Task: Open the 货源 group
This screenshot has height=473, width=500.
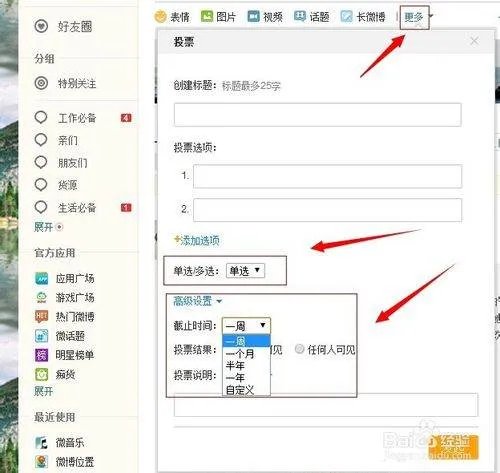Action: 68,185
